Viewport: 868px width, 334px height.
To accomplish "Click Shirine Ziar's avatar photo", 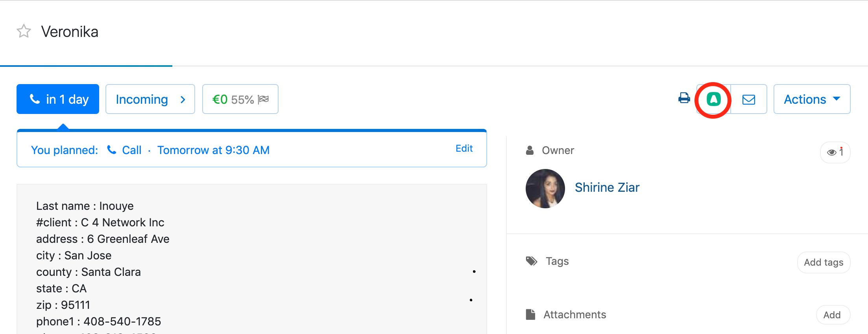I will click(x=545, y=188).
